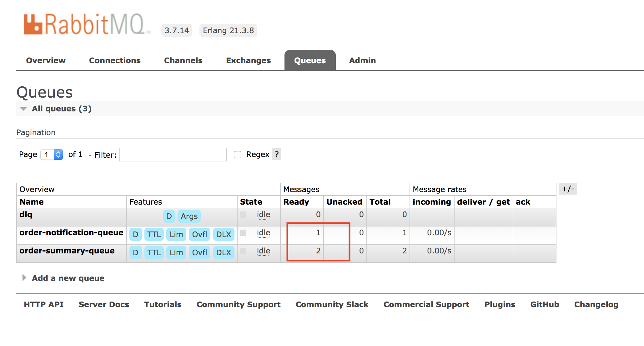
Task: Click Ovfl badge for order-notification-queue
Action: 199,234
